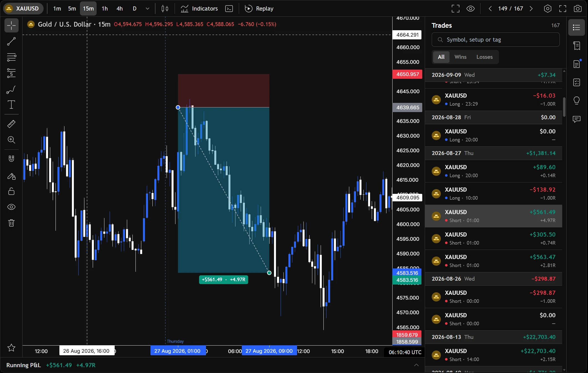
Task: Open chart settings hexagon icon
Action: tap(547, 9)
